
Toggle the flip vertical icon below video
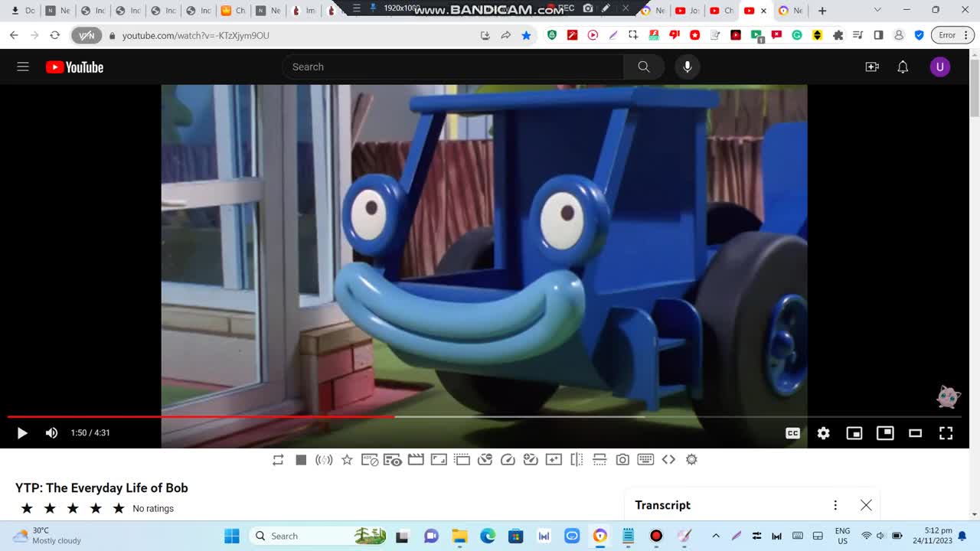coord(599,460)
